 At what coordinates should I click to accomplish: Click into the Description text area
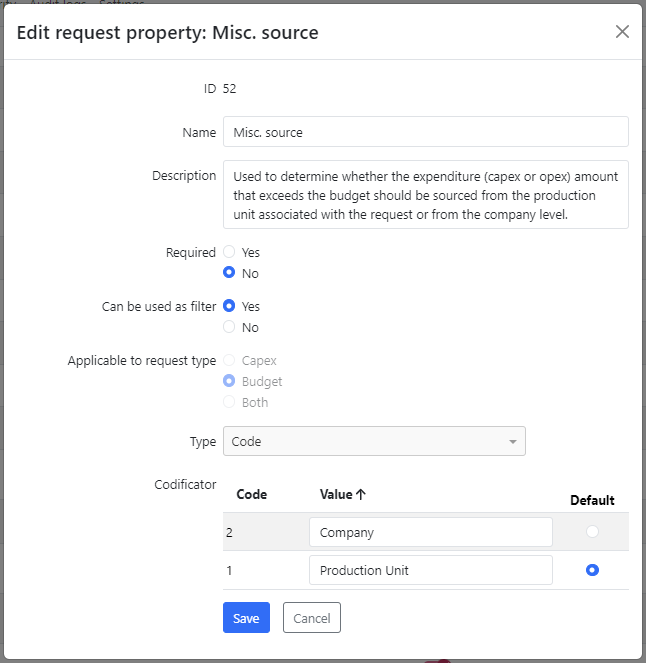point(426,195)
